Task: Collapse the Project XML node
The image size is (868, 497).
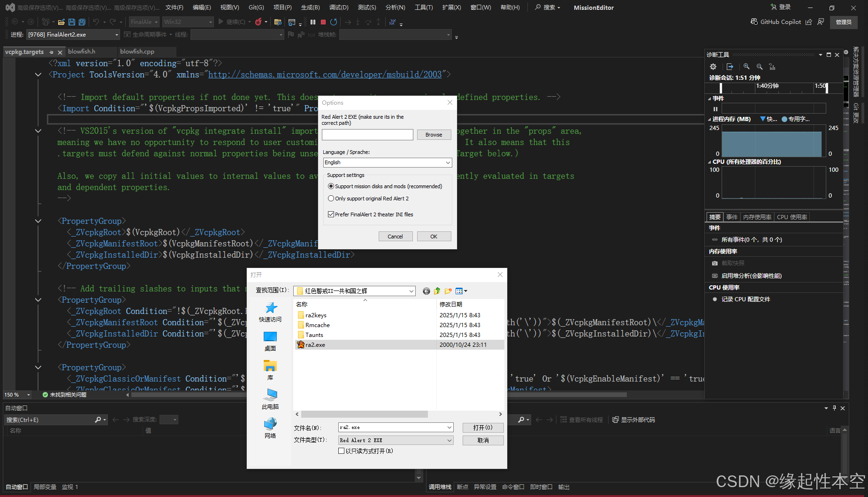Action: click(x=38, y=75)
